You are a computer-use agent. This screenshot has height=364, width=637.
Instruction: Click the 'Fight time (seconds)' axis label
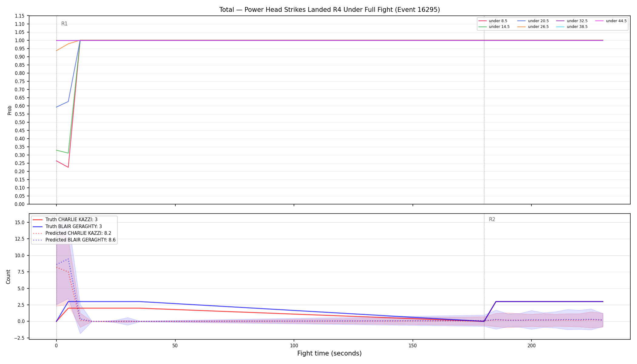(x=329, y=353)
